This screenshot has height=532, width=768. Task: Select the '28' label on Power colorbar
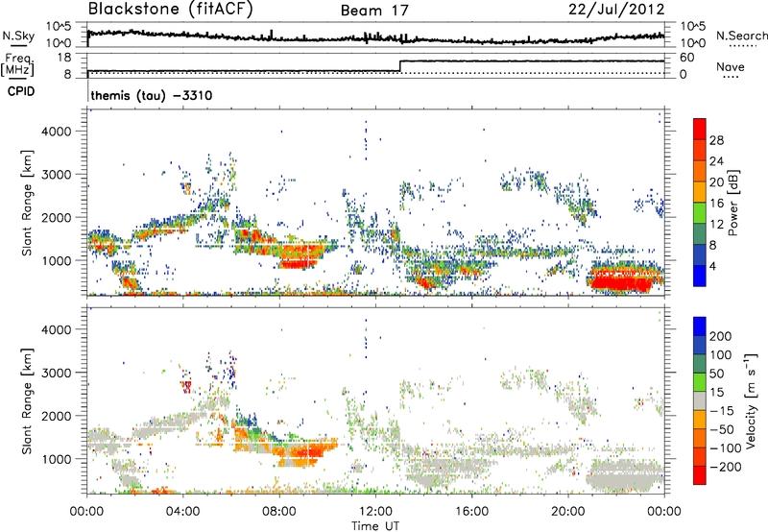click(x=716, y=140)
